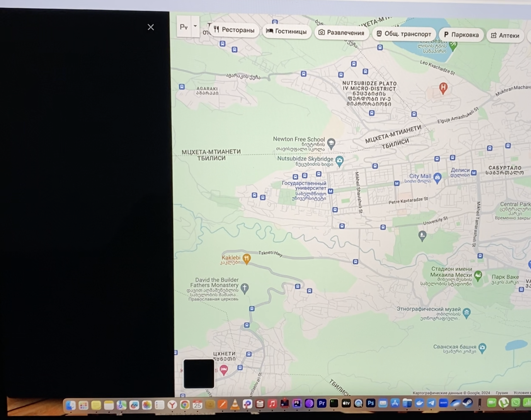Open Finder from the dock
The height and width of the screenshot is (420, 531).
click(x=70, y=405)
